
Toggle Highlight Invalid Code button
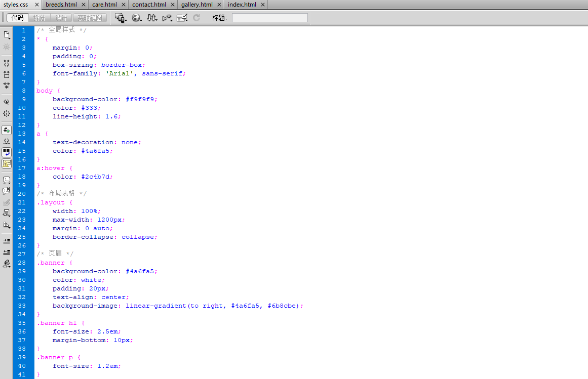[7, 141]
